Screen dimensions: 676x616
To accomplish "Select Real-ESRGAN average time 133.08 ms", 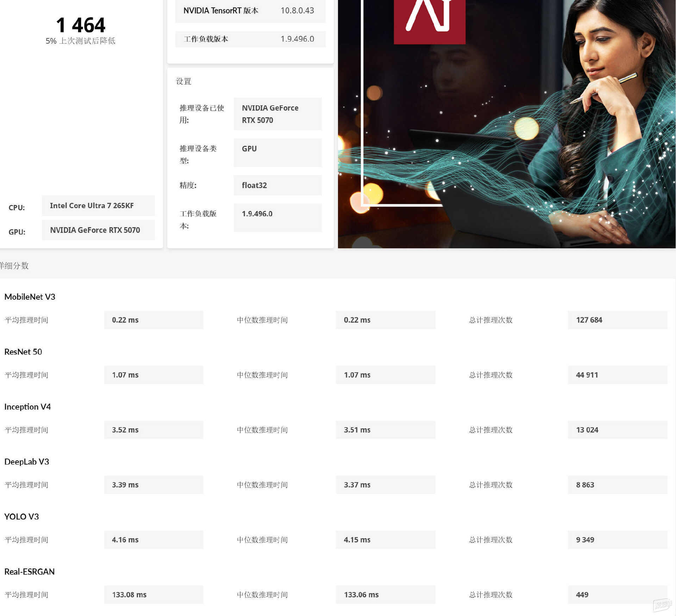I will [x=154, y=595].
